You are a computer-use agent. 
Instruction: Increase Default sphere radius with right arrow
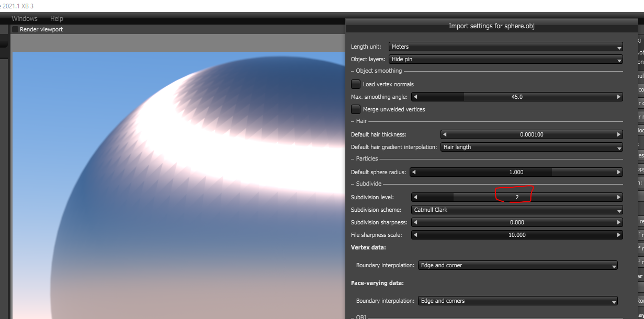tap(619, 172)
